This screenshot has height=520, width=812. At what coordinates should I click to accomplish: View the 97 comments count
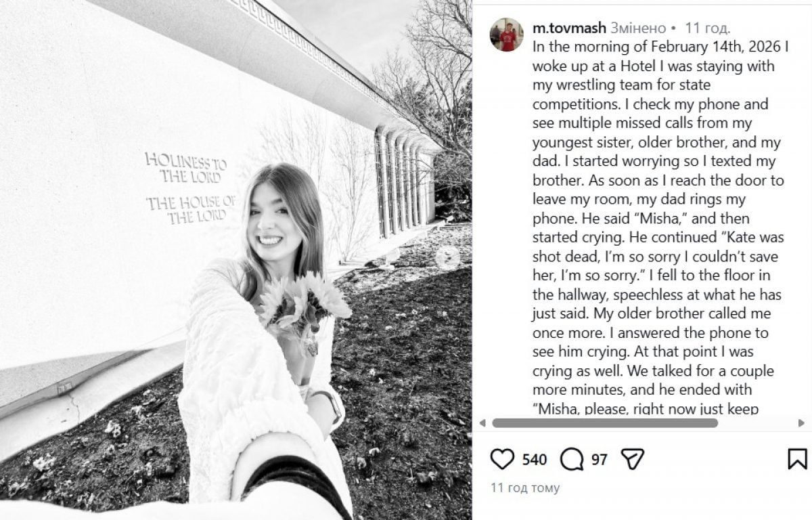[600, 460]
